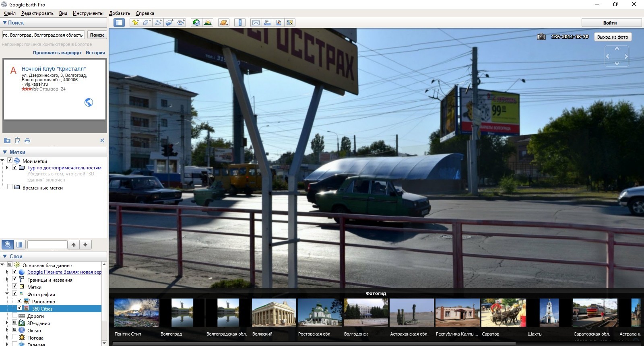Open search История link
This screenshot has width=644, height=346.
[95, 53]
